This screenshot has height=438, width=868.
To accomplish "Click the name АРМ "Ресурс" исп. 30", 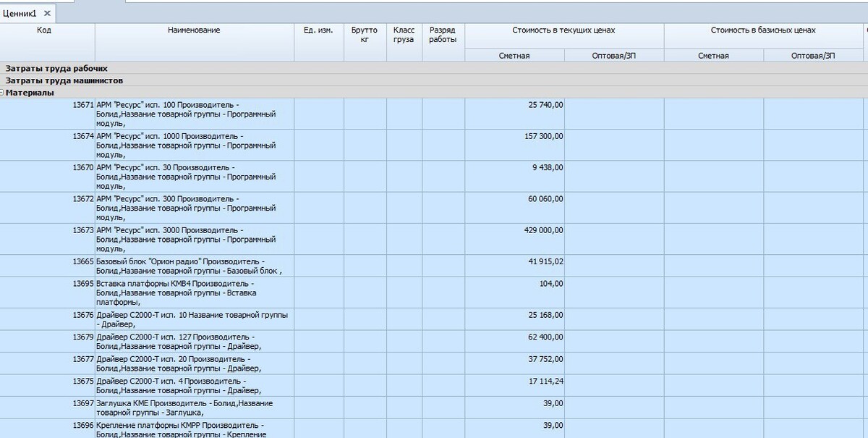I will [x=135, y=167].
